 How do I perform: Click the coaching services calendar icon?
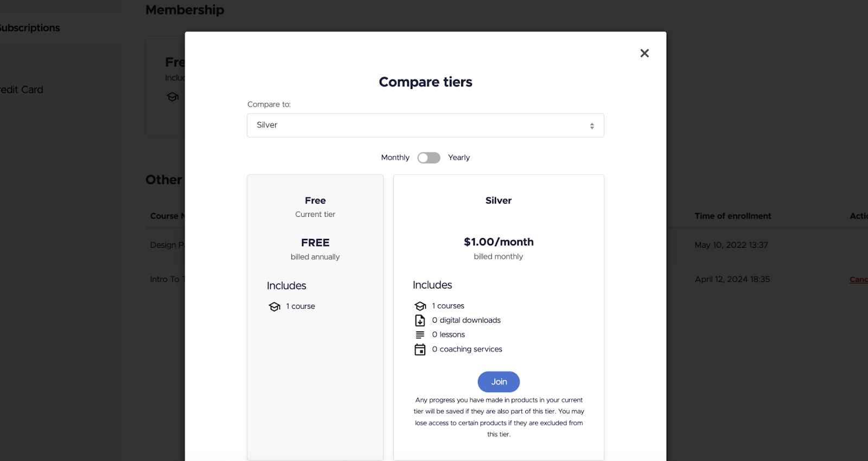coord(420,350)
